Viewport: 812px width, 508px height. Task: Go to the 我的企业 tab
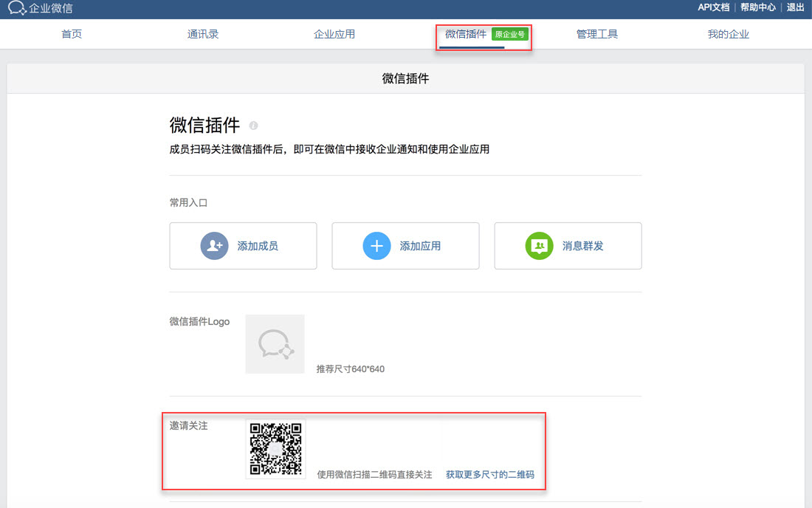[x=729, y=34]
